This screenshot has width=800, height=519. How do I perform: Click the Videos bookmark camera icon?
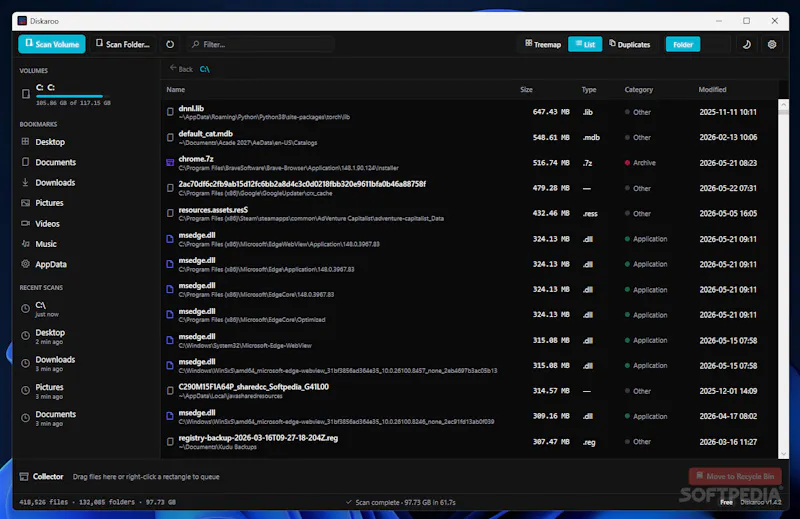tap(25, 223)
